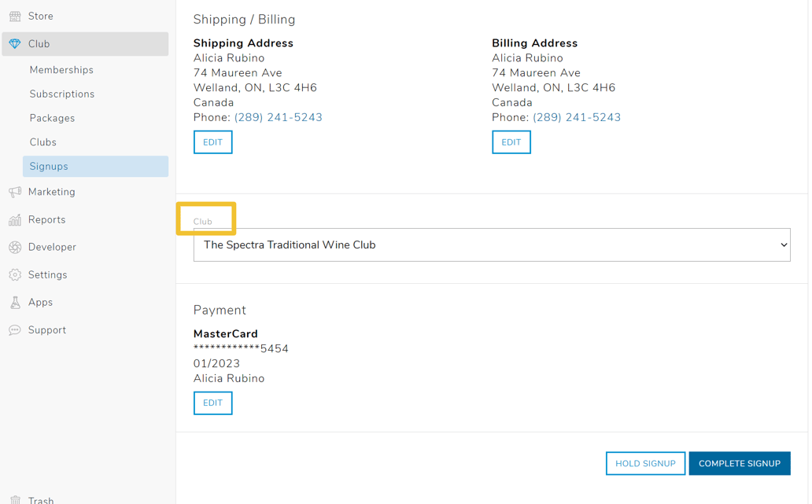The image size is (812, 504).
Task: Click the Club diamond icon
Action: pos(15,44)
